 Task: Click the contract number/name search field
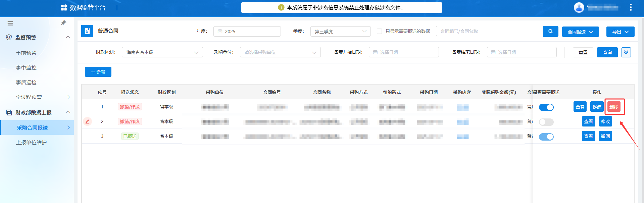pyautogui.click(x=489, y=31)
